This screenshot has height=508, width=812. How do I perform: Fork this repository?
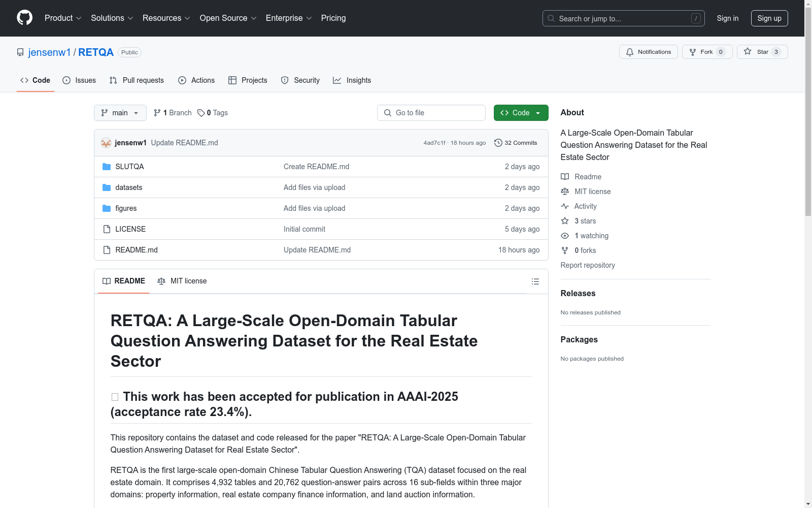click(x=707, y=52)
